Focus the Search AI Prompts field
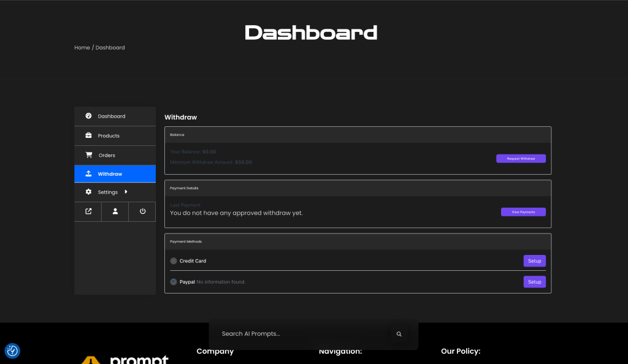628x364 pixels. (301, 334)
